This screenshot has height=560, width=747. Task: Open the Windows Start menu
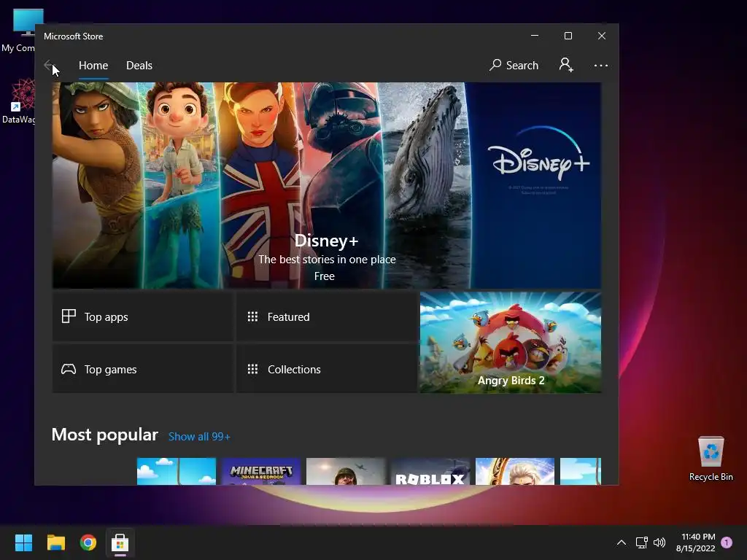[23, 542]
